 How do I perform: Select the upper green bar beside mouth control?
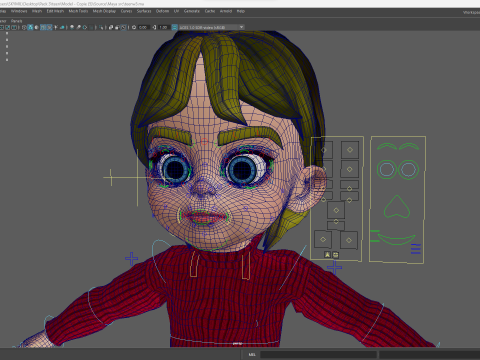pos(375,231)
